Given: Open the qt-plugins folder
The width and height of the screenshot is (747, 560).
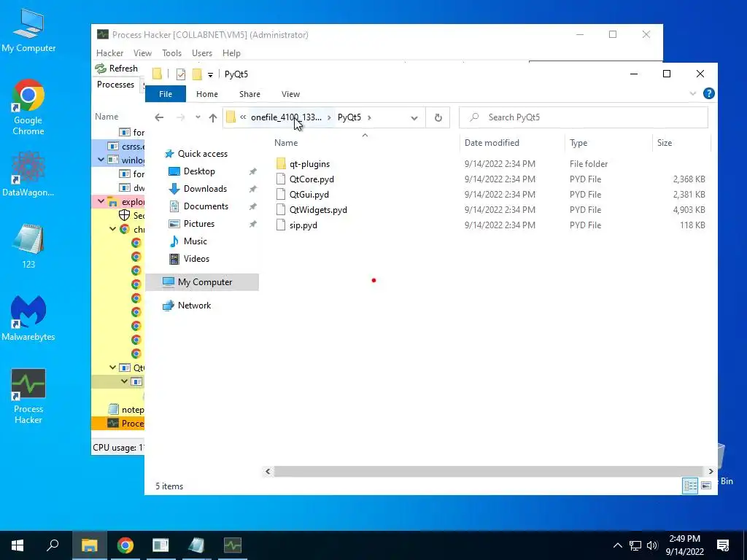Looking at the screenshot, I should (x=309, y=164).
